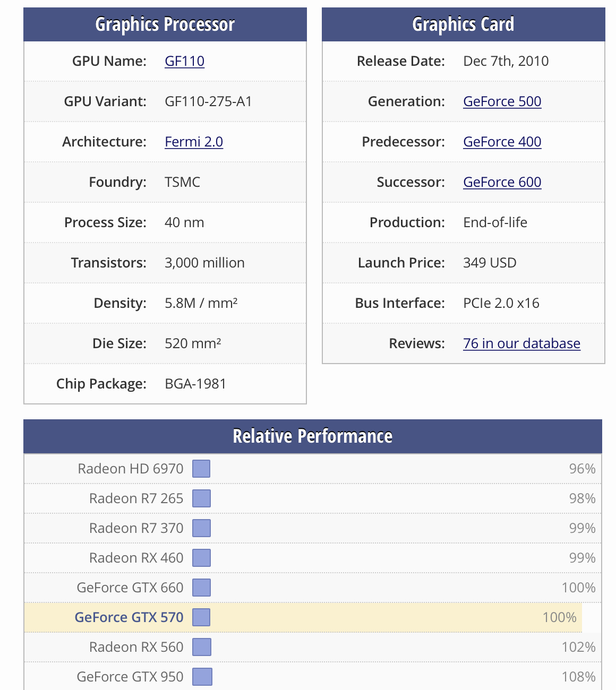
Task: Select the GeForce GTX 950 row label
Action: [x=130, y=677]
